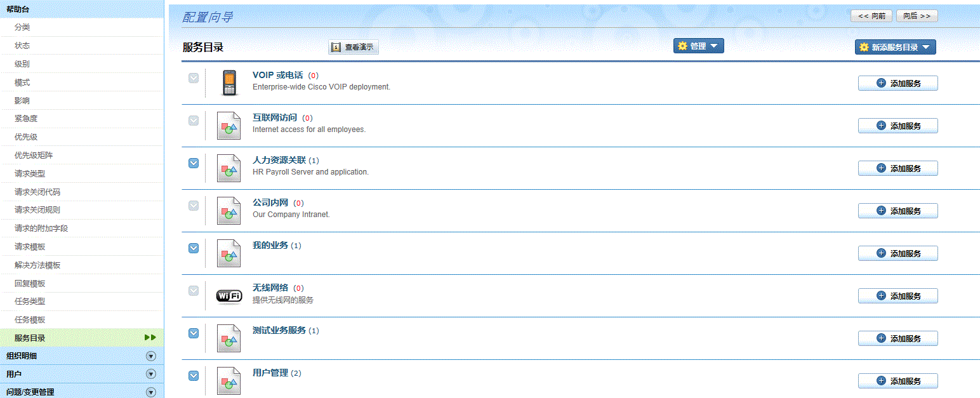Open the 用户管理 category link
Viewport: 980px width, 398px height.
[270, 373]
